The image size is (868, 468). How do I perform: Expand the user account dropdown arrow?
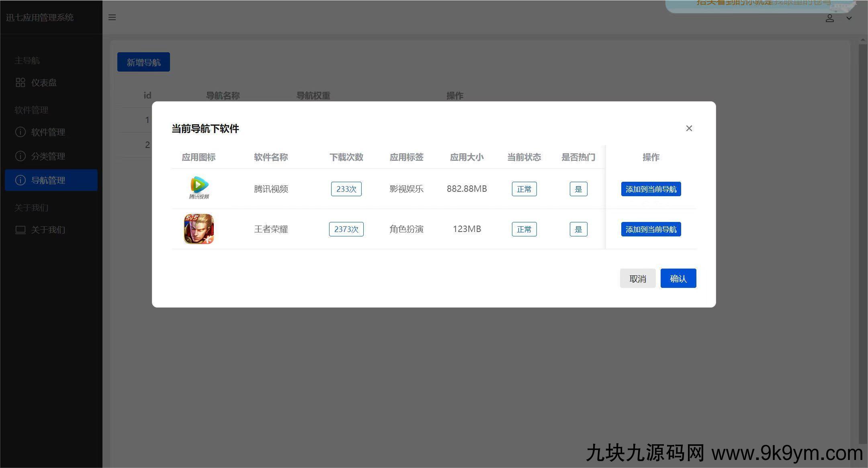(849, 18)
